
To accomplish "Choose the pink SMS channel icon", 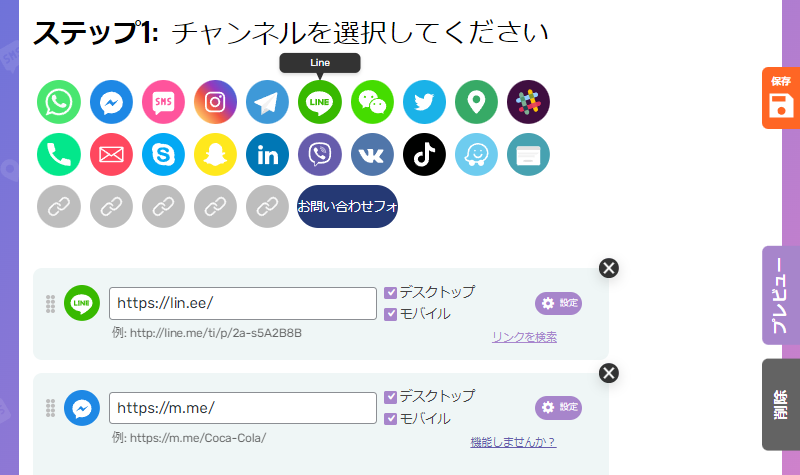I will click(x=163, y=102).
